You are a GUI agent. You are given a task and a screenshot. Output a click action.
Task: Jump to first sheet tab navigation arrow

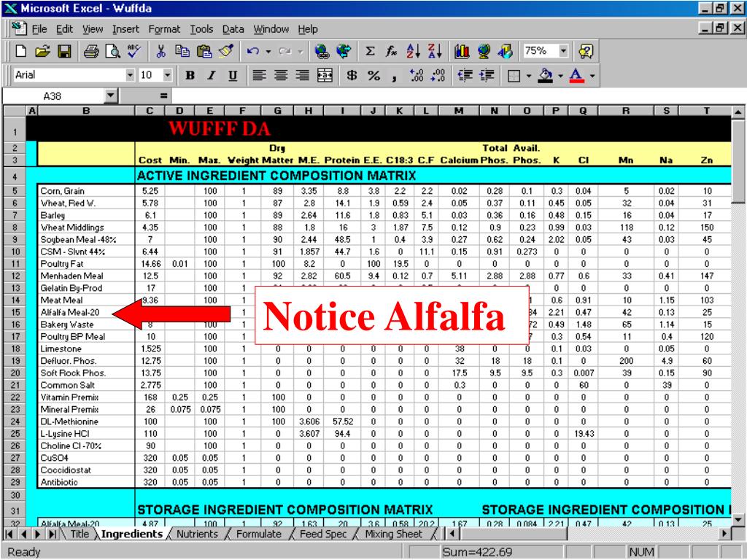(9, 534)
